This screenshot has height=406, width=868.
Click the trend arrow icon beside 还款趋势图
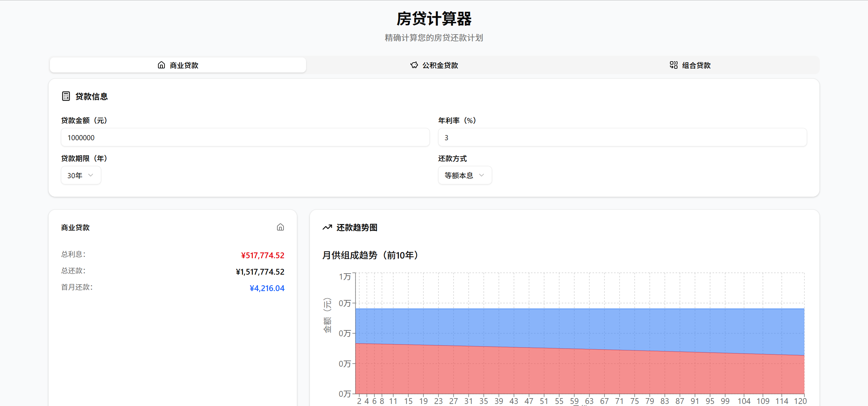327,227
